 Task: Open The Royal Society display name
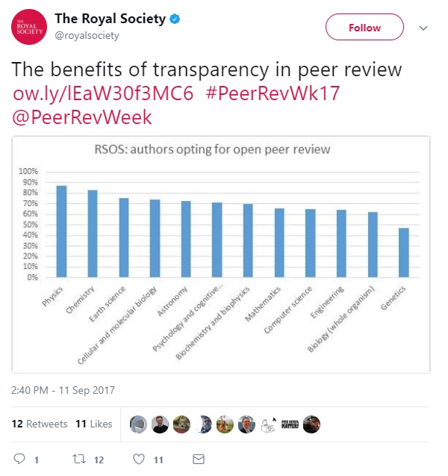pyautogui.click(x=108, y=19)
